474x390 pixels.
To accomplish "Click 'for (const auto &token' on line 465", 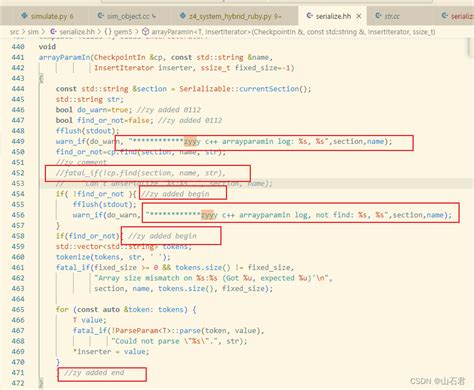I will [x=104, y=310].
